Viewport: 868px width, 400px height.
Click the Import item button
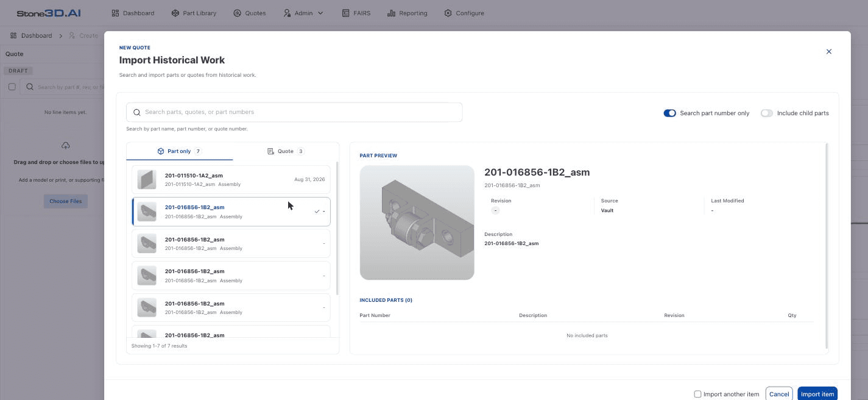817,394
